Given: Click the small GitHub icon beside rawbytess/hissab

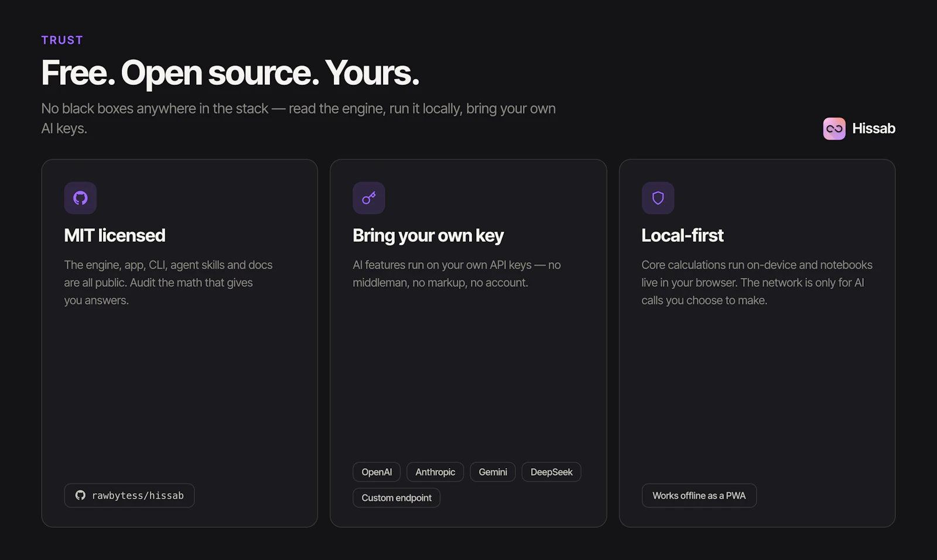Looking at the screenshot, I should point(80,495).
